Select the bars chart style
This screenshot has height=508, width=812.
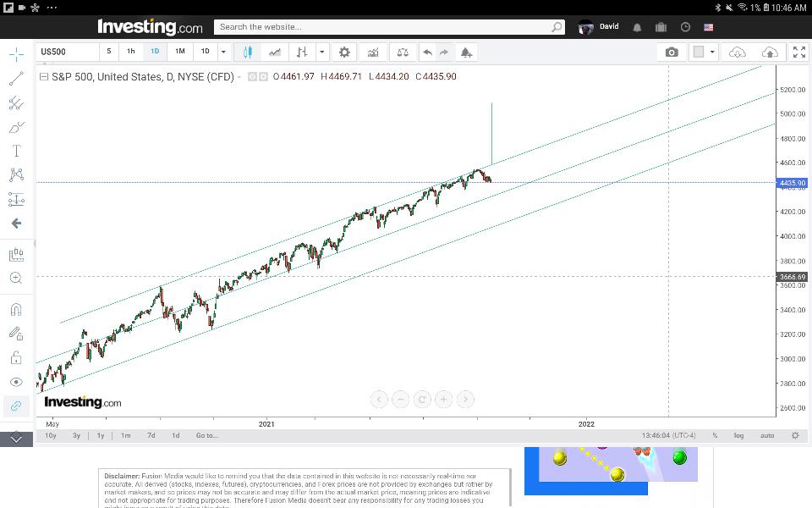[302, 52]
